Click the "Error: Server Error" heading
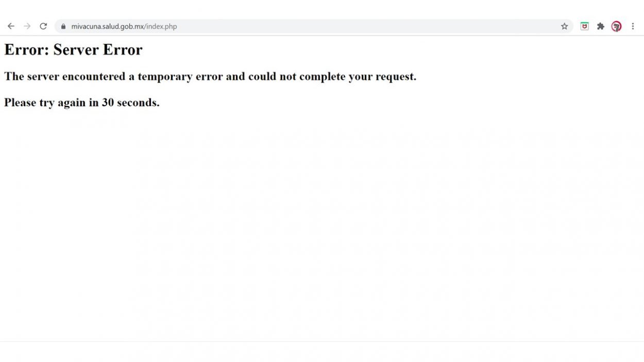 coord(73,49)
